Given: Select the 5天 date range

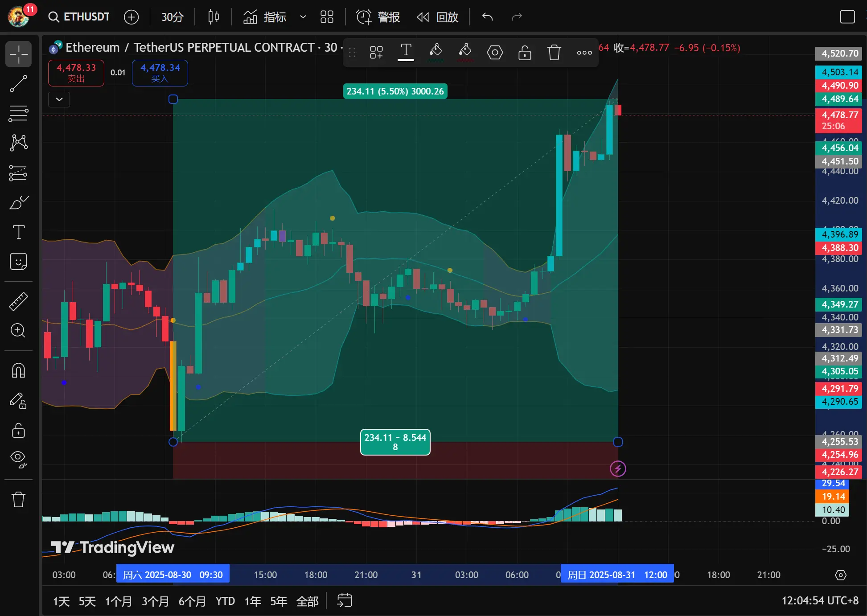Looking at the screenshot, I should coord(87,601).
